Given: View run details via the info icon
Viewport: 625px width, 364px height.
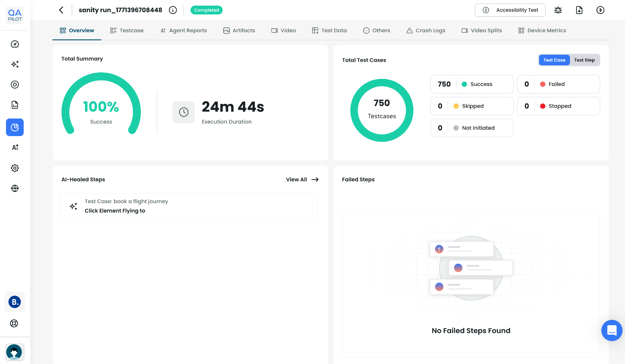Looking at the screenshot, I should 173,10.
